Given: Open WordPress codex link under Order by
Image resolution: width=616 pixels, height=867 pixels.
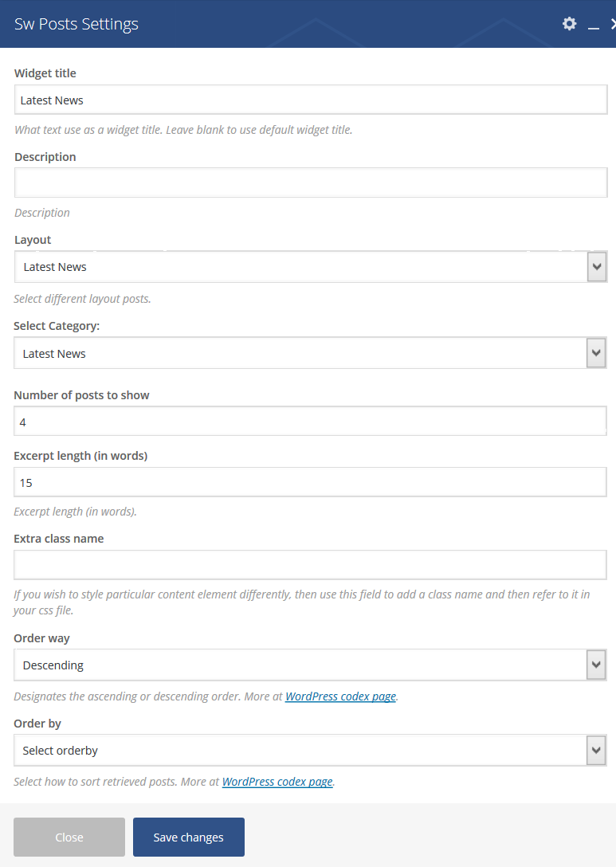Looking at the screenshot, I should tap(277, 782).
